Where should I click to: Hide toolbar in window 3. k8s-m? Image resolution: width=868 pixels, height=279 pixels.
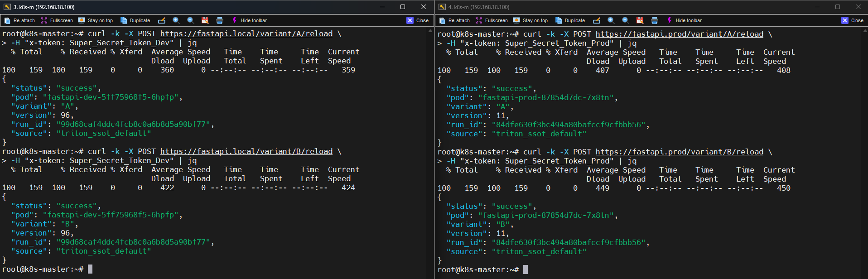(249, 20)
